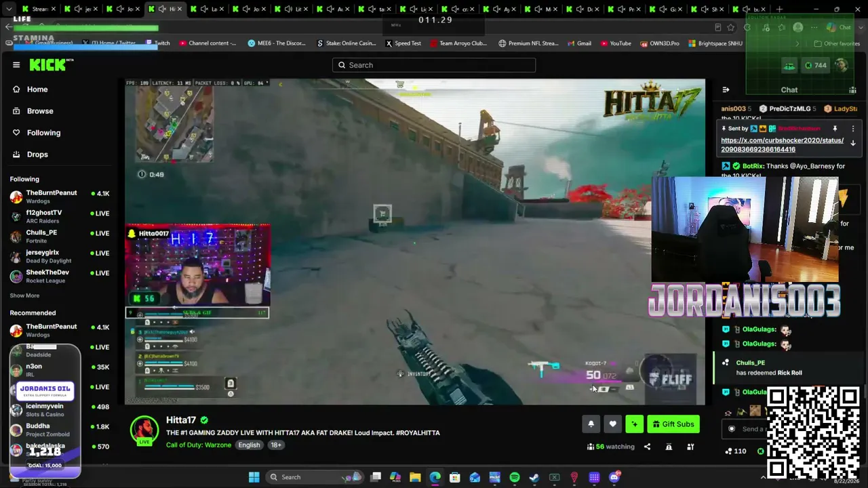The image size is (868, 488).
Task: Open the Kick hamburger menu
Action: pos(16,65)
